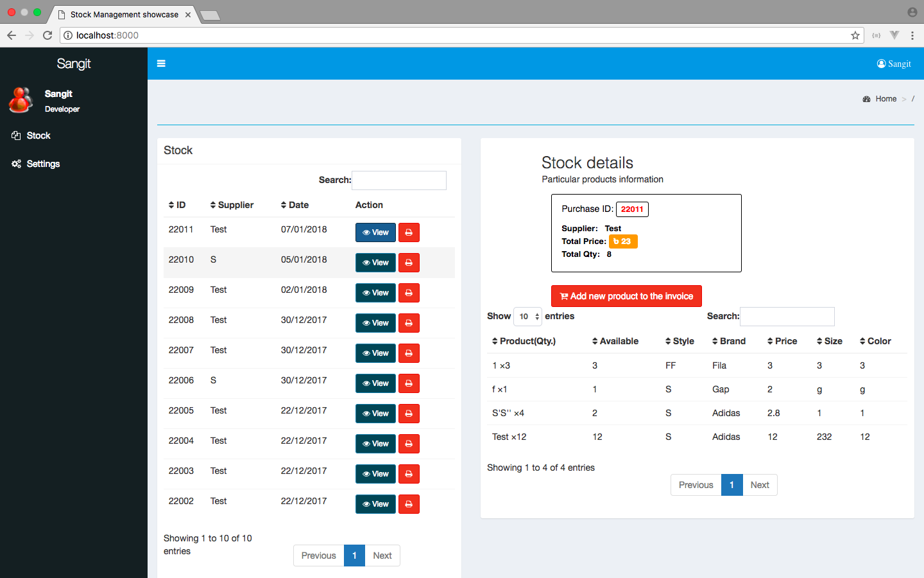Bookmark this page with the star icon
924x578 pixels.
855,35
